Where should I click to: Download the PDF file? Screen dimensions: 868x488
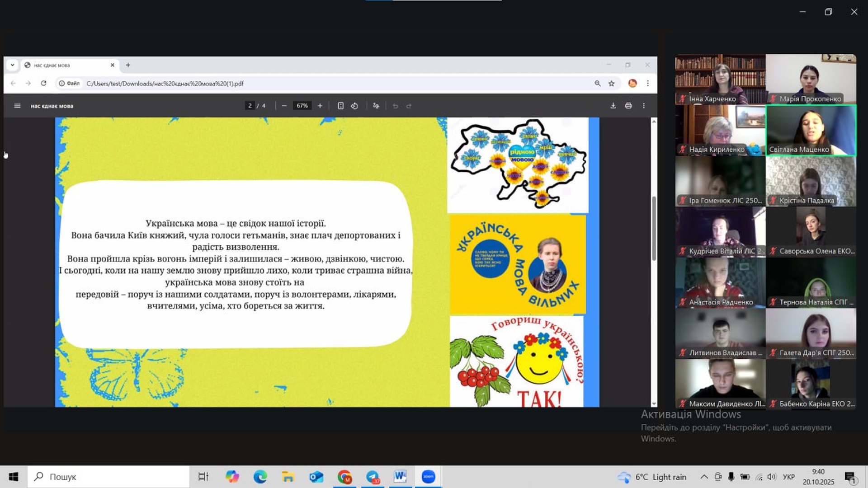pyautogui.click(x=613, y=106)
